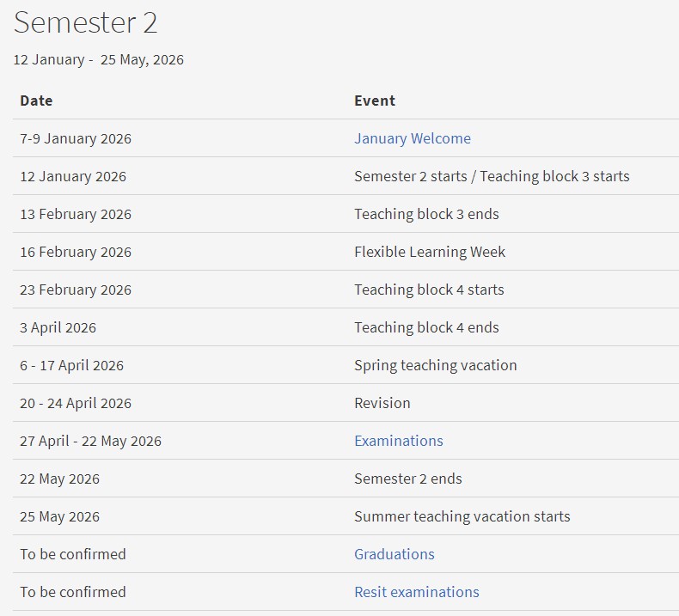Click the '12 January - 25 May, 2026' subtitle
Screen dimensions: 679x616
click(x=98, y=60)
